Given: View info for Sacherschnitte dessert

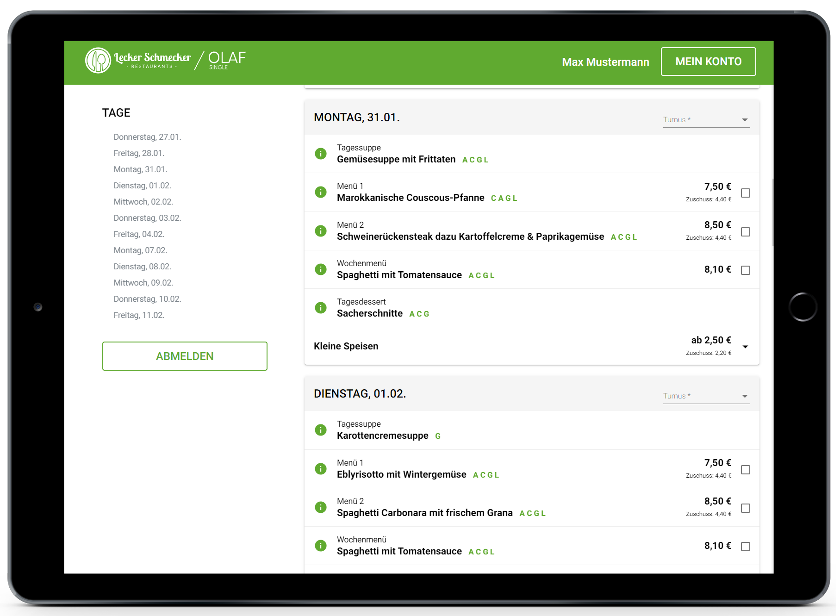Looking at the screenshot, I should tap(321, 308).
